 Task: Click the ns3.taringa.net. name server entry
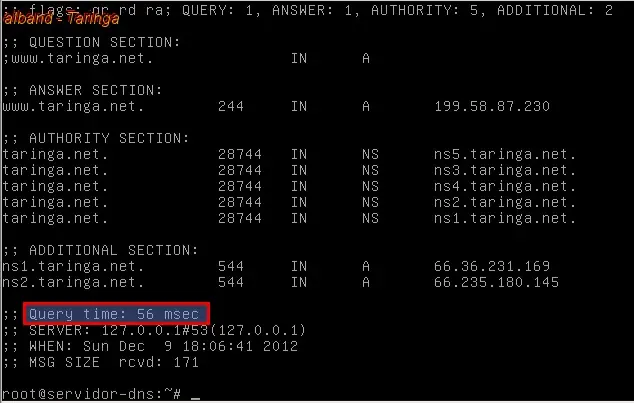point(505,170)
